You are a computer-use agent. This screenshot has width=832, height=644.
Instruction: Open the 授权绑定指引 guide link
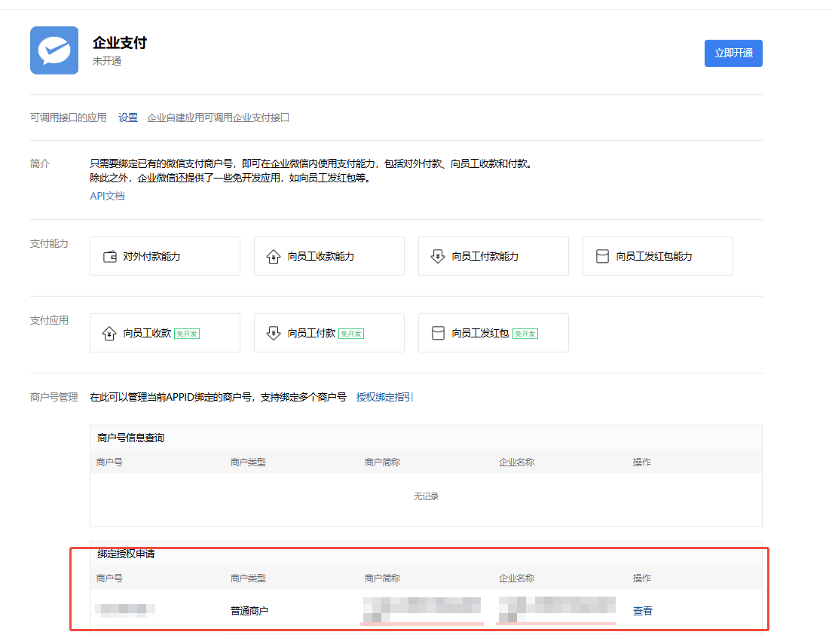[x=384, y=397]
